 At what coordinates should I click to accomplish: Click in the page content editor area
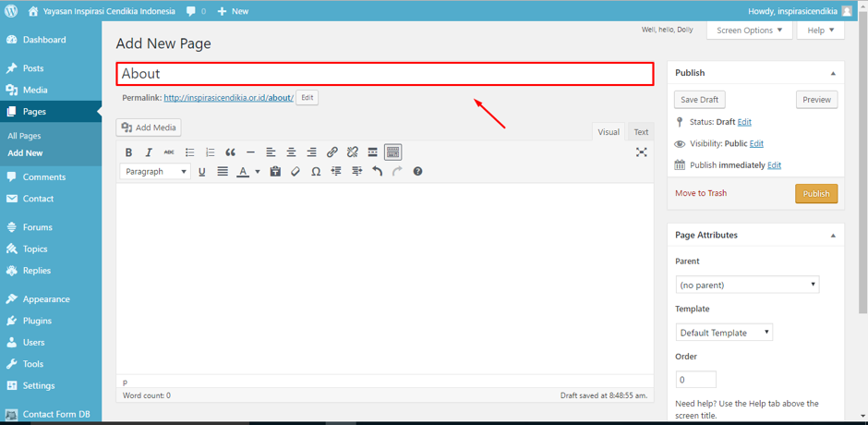(x=385, y=280)
